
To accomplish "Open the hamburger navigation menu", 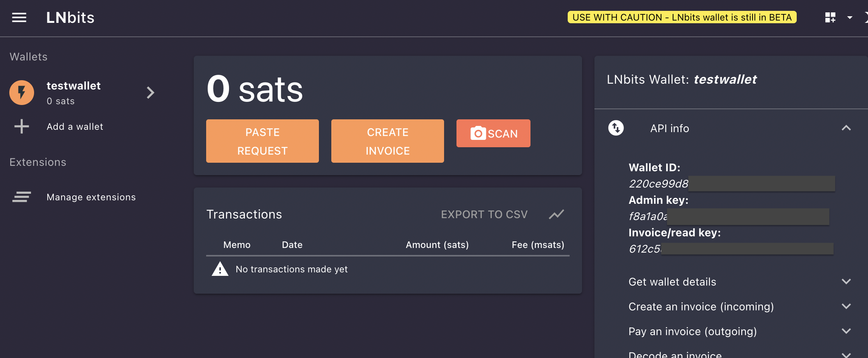I will [x=19, y=17].
